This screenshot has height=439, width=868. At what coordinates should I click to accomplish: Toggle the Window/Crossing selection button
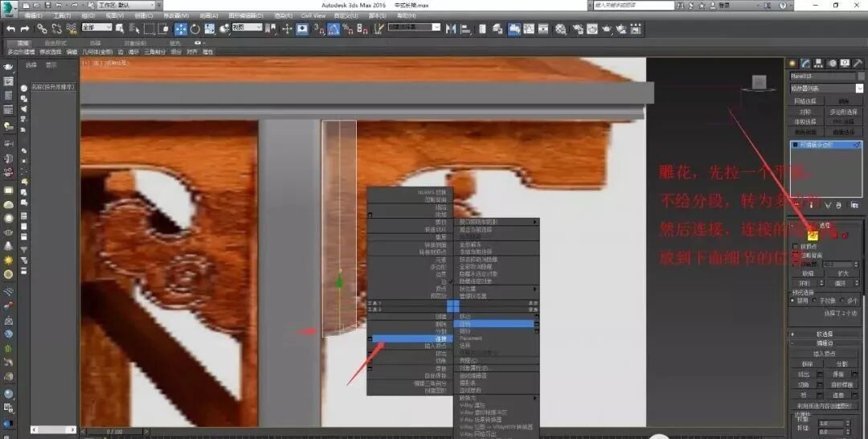coord(164,29)
